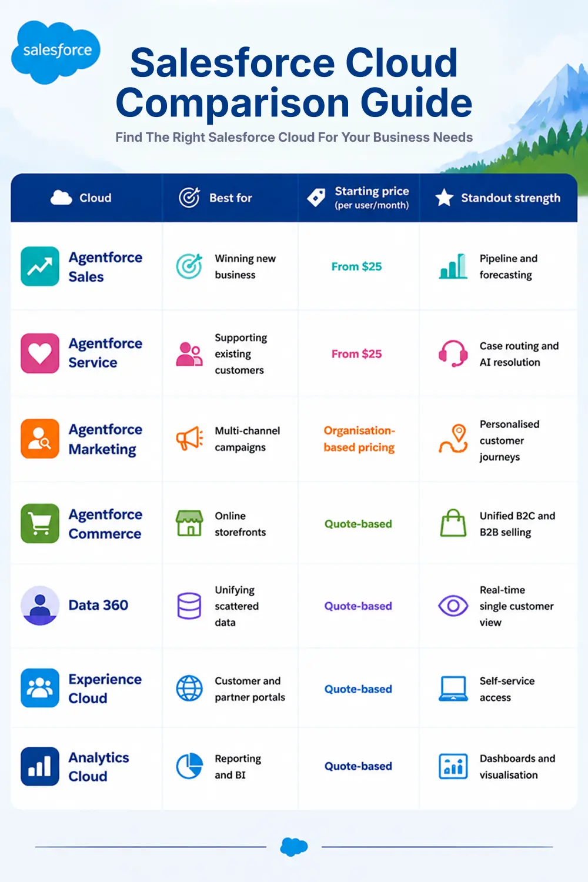
Task: Click the people icon beside 'Supporting existing customers'
Action: (189, 354)
